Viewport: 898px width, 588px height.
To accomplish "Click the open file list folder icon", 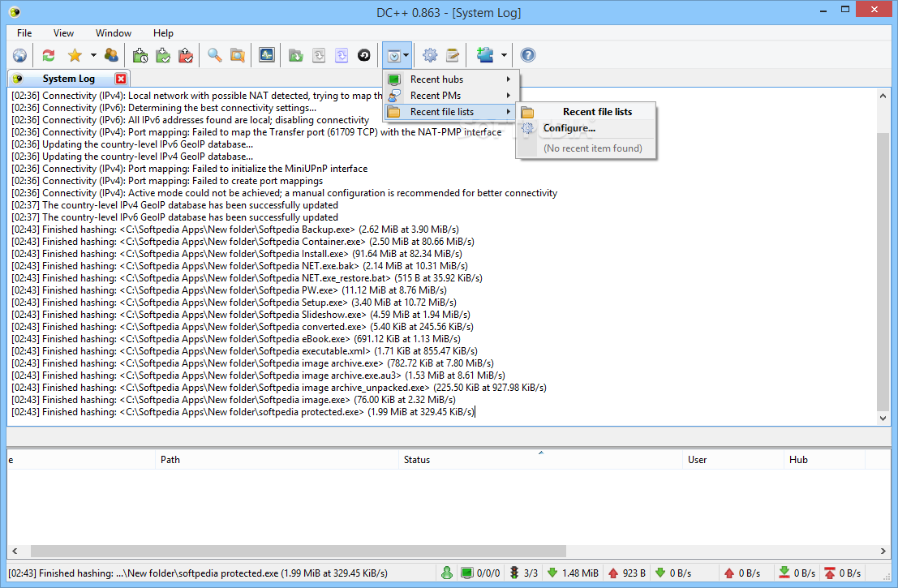I will point(295,55).
